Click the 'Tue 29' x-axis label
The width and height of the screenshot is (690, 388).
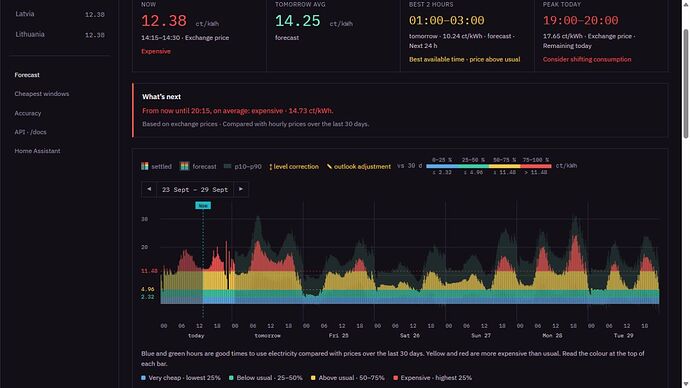(624, 336)
